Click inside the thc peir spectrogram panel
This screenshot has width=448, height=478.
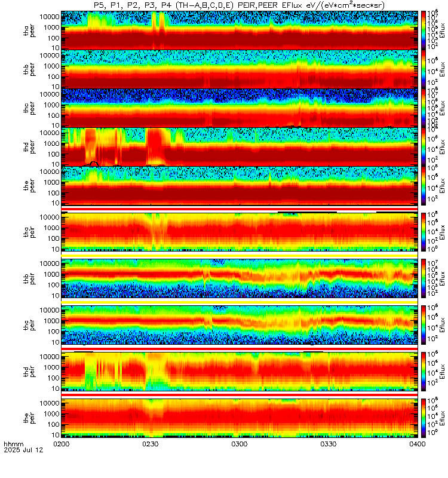click(240, 324)
